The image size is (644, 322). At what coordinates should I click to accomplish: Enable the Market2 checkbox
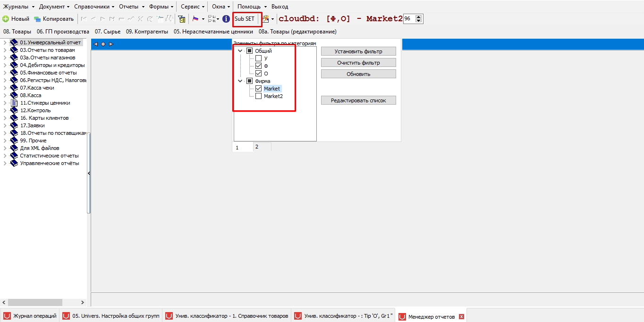pyautogui.click(x=258, y=96)
